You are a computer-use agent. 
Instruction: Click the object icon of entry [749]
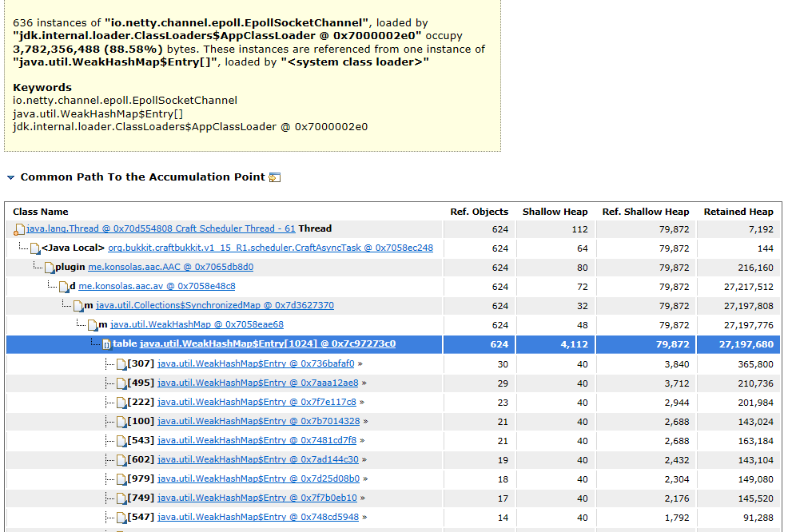click(x=121, y=498)
